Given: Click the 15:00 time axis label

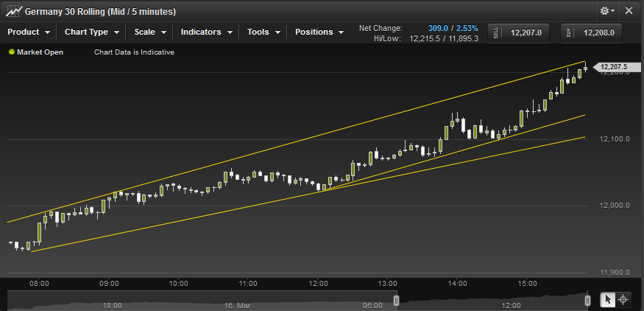Looking at the screenshot, I should 528,284.
